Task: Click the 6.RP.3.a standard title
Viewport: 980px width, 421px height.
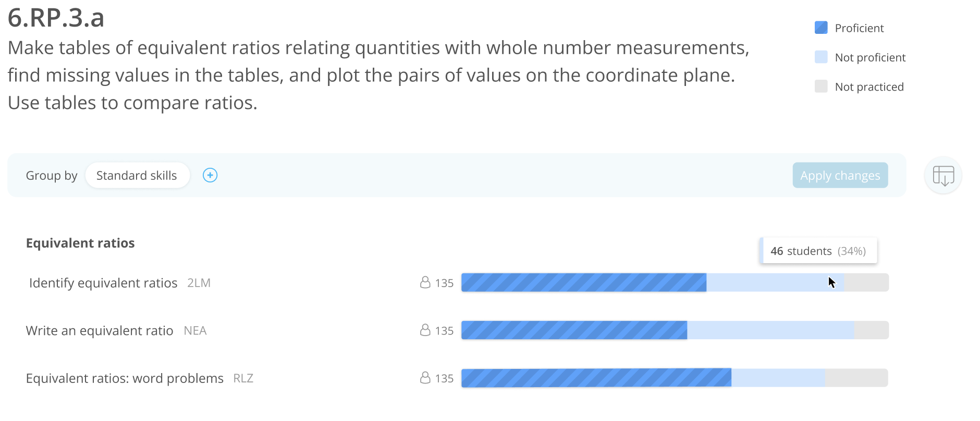Action: (x=56, y=18)
